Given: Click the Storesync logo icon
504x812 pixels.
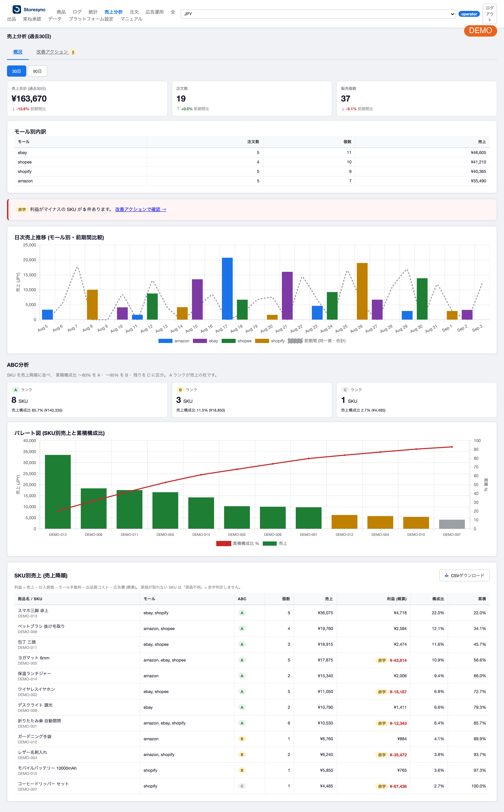Looking at the screenshot, I should click(17, 9).
